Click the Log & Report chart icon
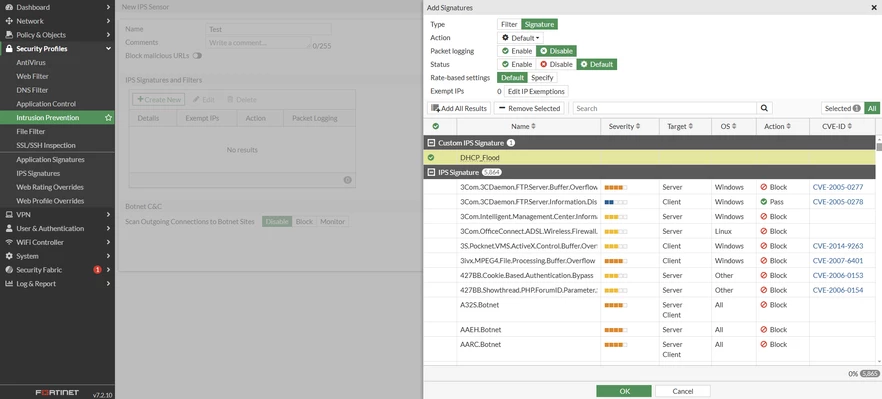Viewport: 882px width, 399px height. click(9, 284)
